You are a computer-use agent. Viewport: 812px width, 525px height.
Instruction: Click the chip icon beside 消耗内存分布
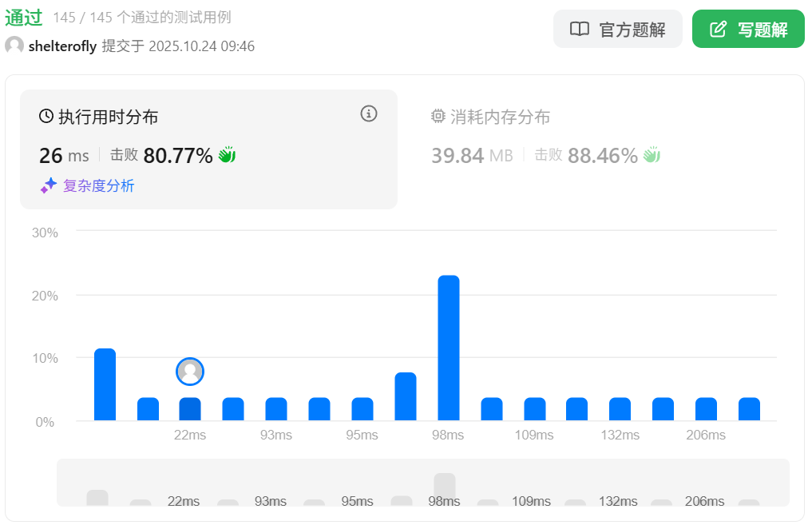pos(438,117)
